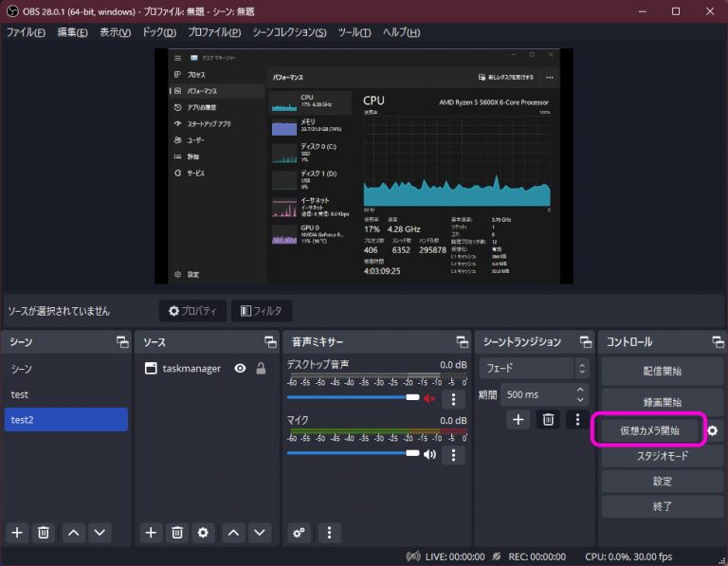Open audio mixer menu three-dots at bottom
Viewport: 728px width, 566px height.
coord(329,532)
